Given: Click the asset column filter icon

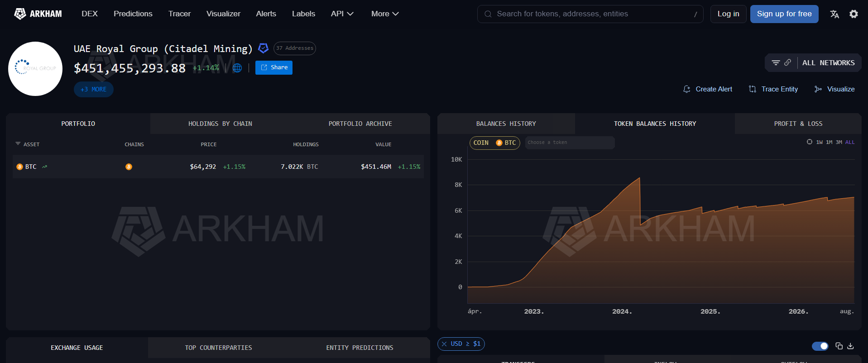Looking at the screenshot, I should tap(18, 144).
